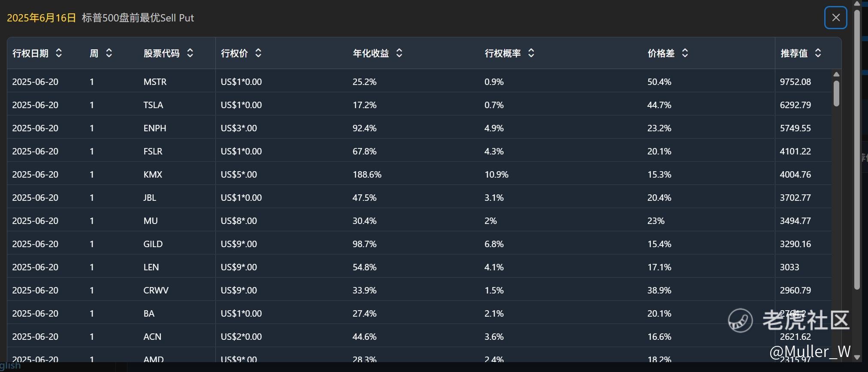The image size is (868, 372).
Task: Toggle 行权价 column sort icon
Action: pyautogui.click(x=258, y=53)
